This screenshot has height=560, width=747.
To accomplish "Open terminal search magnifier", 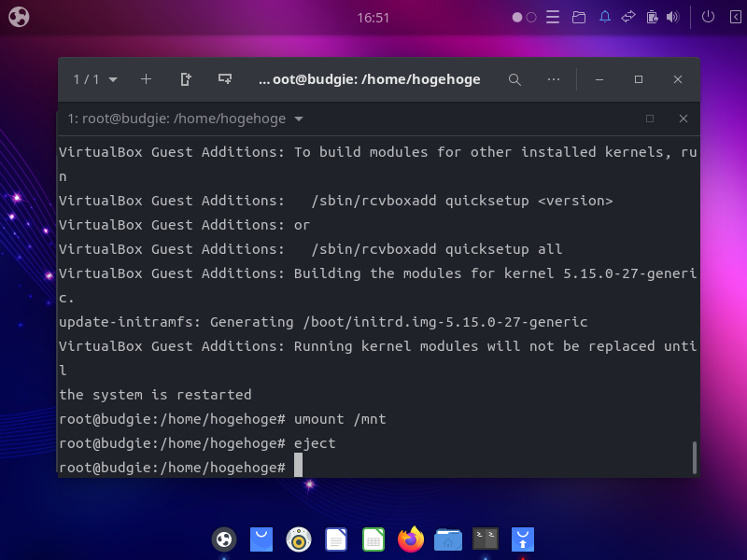I will [x=514, y=79].
